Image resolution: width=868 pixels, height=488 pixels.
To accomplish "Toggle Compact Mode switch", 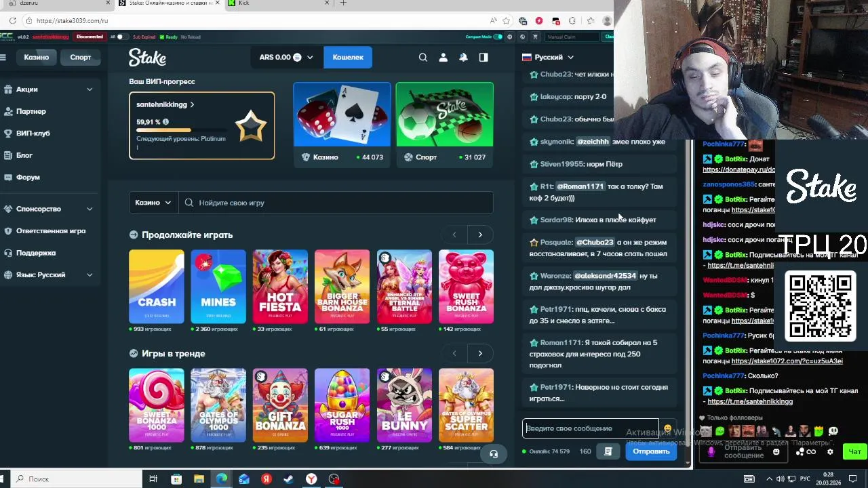I will point(498,37).
